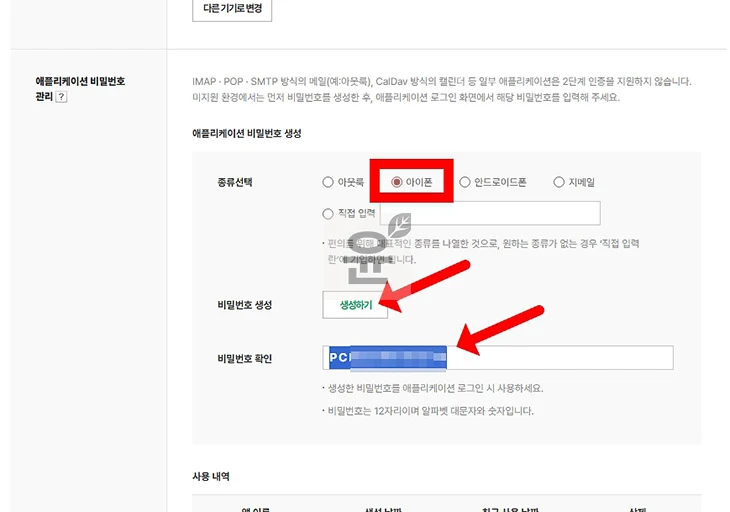Click the note '생성한 비밀번호를 애플리케이션 로그인 시 사용하세요'
The image size is (730, 512).
click(x=433, y=388)
